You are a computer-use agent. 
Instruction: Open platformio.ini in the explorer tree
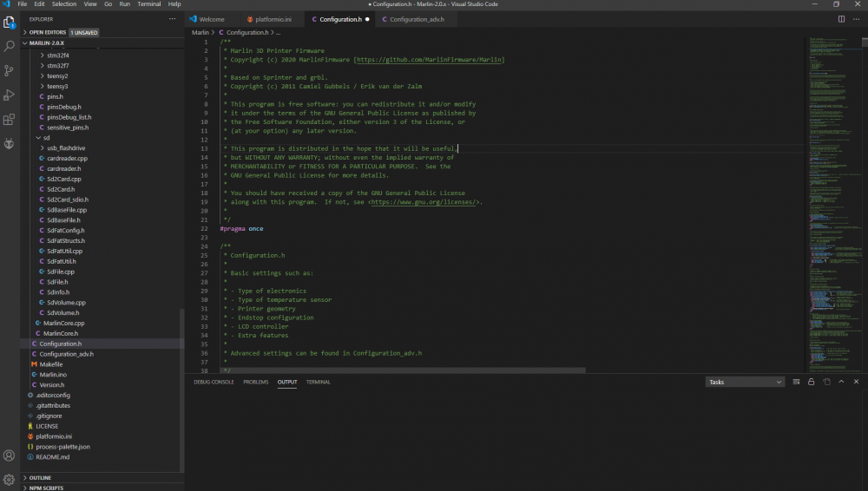pos(54,436)
